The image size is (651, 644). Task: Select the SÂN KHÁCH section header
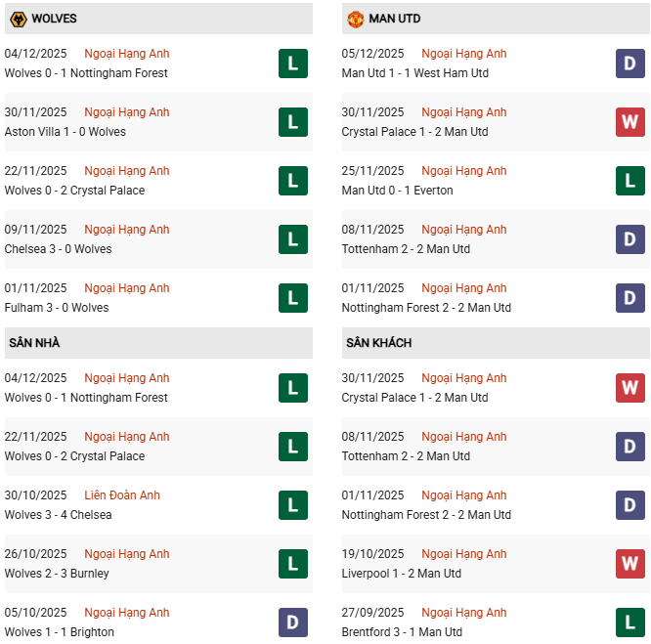(378, 343)
